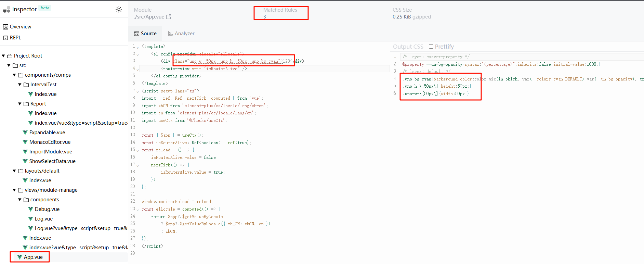
Task: Open ./src/App.vue in editor via the external-link icon
Action: point(169,17)
